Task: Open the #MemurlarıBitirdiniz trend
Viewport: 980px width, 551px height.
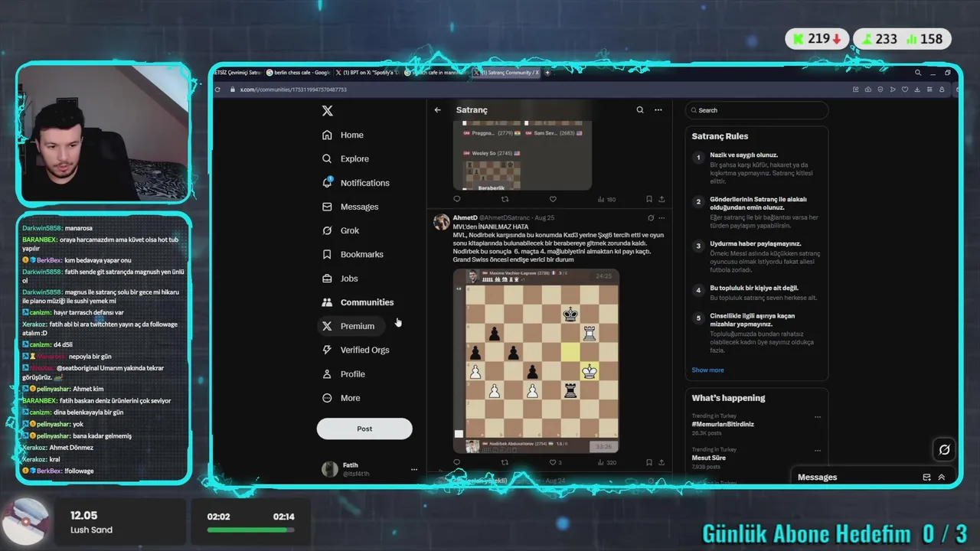Action: [723, 424]
